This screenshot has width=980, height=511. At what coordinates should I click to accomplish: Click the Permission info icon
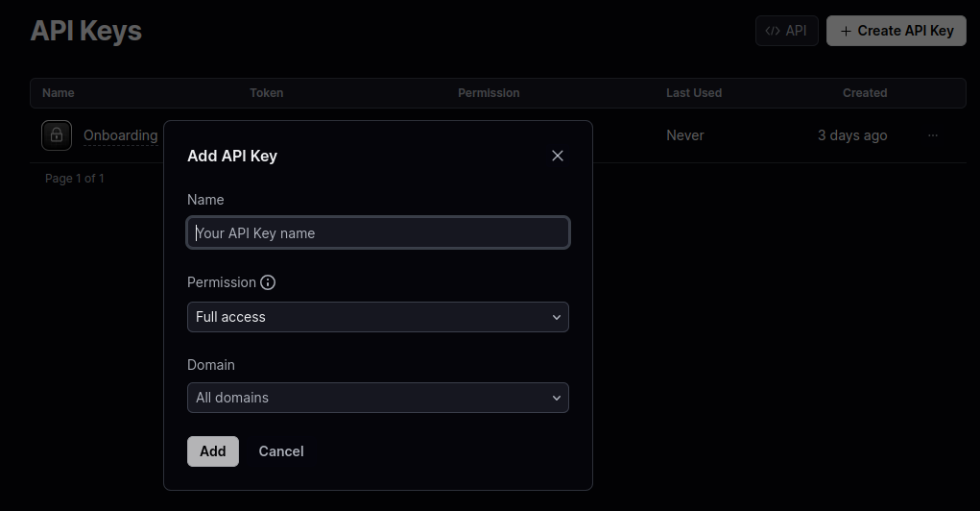268,282
